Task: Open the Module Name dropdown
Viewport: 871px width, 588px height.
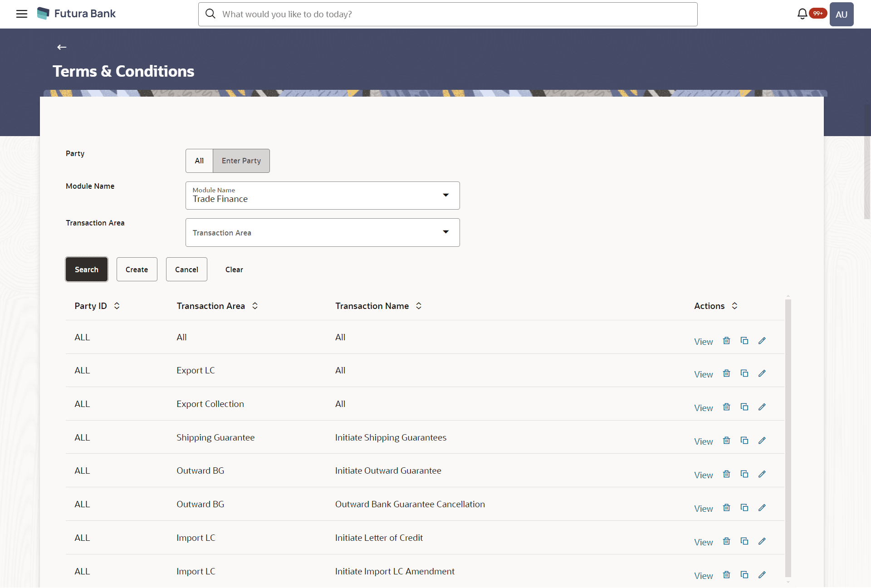Action: point(446,195)
